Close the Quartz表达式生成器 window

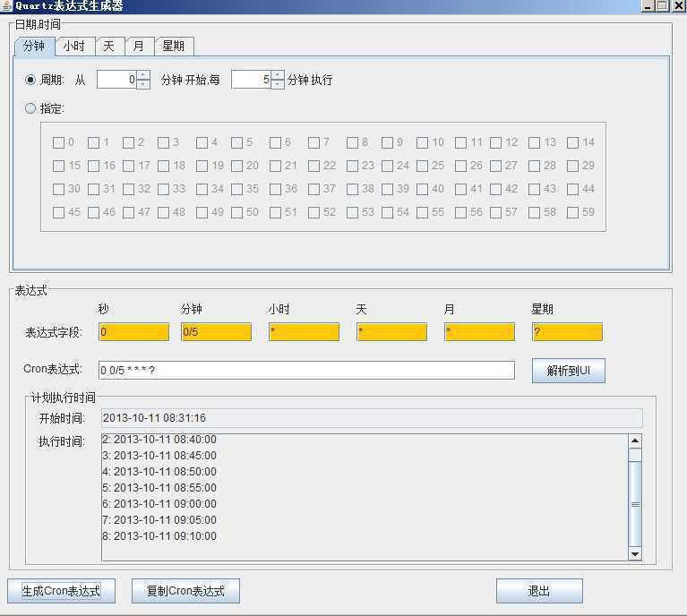click(679, 5)
